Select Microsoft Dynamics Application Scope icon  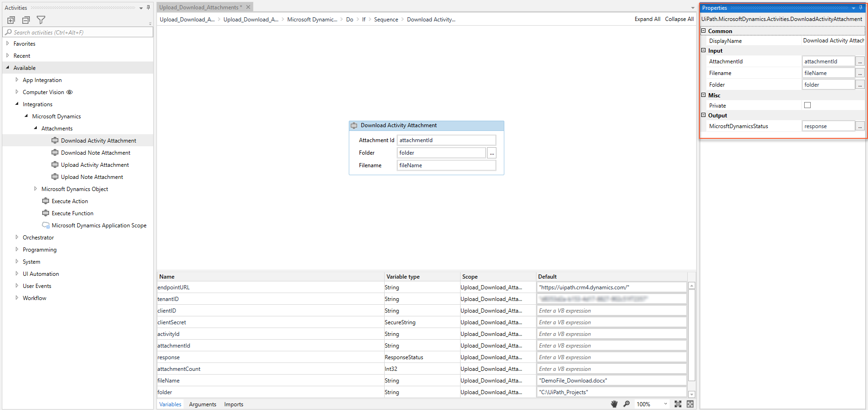46,225
